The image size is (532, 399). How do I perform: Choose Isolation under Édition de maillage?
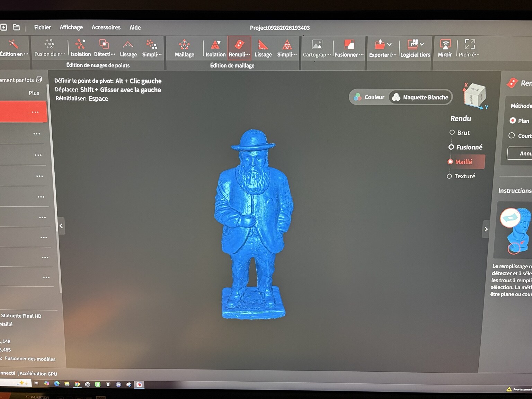pyautogui.click(x=215, y=48)
